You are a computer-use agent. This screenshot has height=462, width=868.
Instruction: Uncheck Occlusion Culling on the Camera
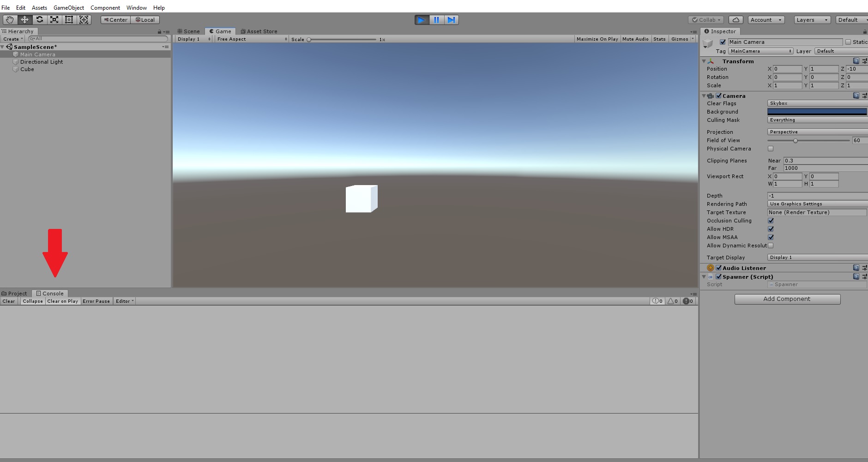[770, 220]
